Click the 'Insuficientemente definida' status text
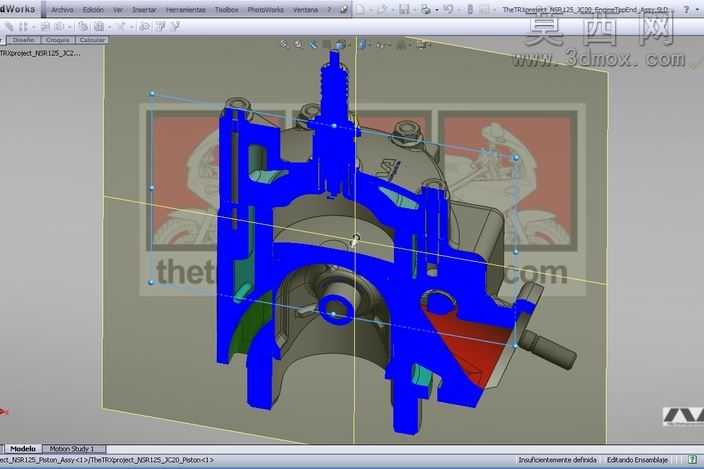This screenshot has height=469, width=704. click(x=557, y=460)
